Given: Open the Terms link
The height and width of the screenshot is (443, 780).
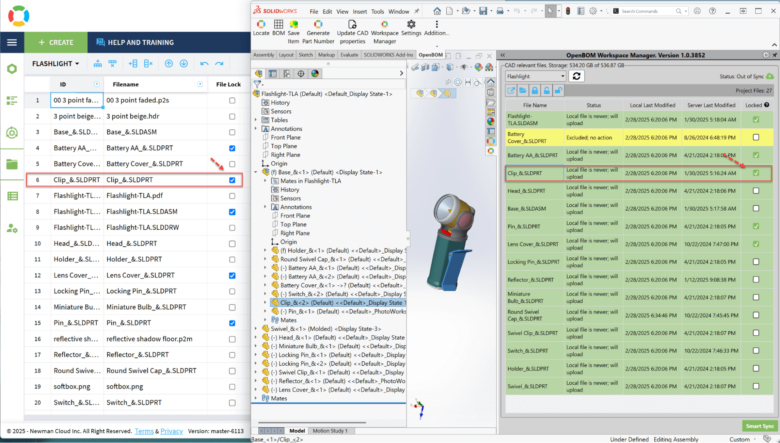Looking at the screenshot, I should click(144, 431).
